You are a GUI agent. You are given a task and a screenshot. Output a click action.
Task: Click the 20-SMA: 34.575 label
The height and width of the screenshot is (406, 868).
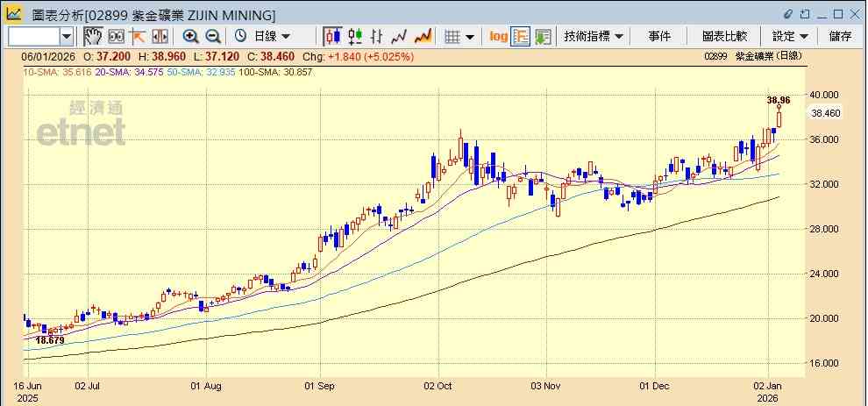(128, 73)
